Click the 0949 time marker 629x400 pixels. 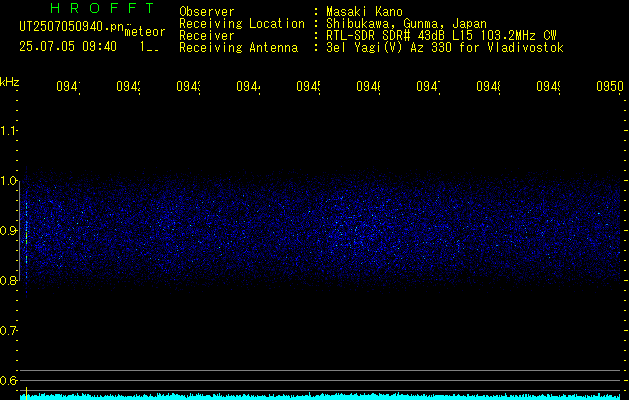click(548, 87)
